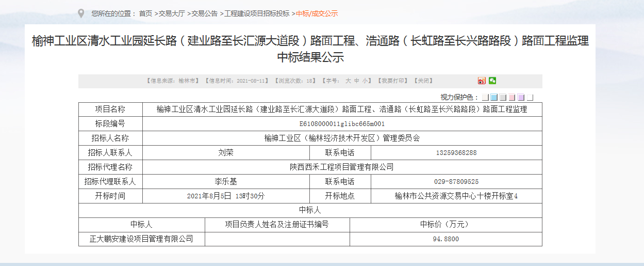Viewport: 644px width, 266px height.
Task: Pick the gray eye-protection color swatch
Action: 503,97
